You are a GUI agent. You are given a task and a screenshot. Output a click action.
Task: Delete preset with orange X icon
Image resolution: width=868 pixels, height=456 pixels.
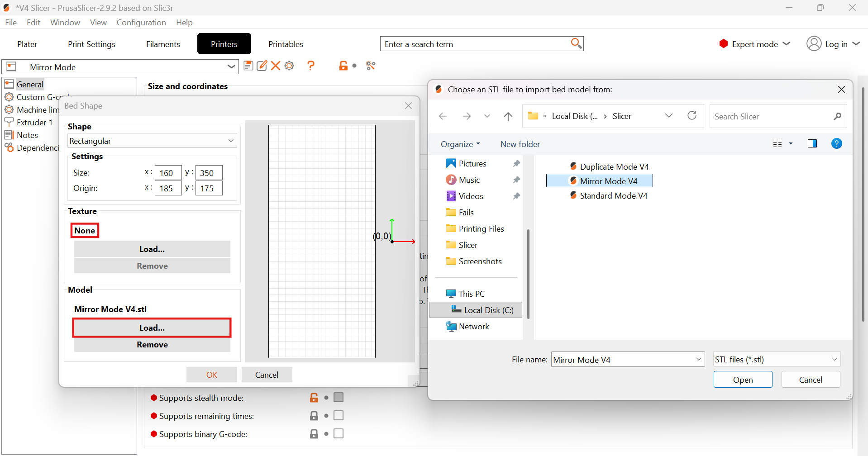(276, 66)
